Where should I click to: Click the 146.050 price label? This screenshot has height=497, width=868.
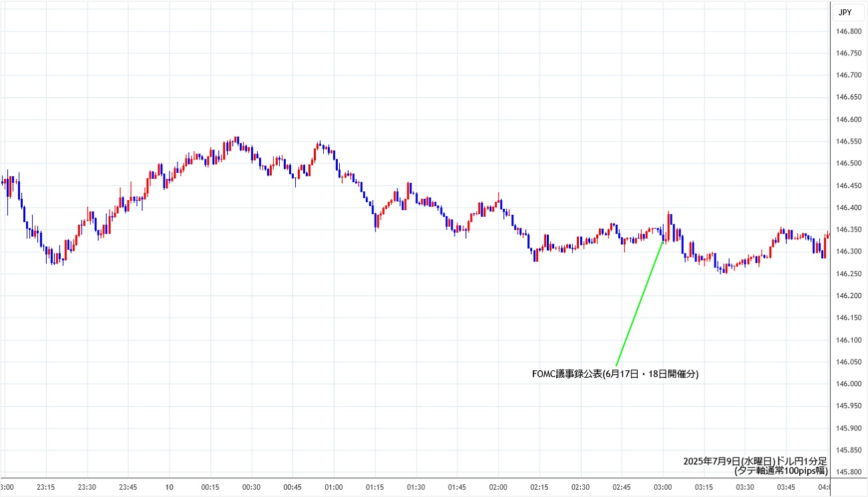coord(848,362)
